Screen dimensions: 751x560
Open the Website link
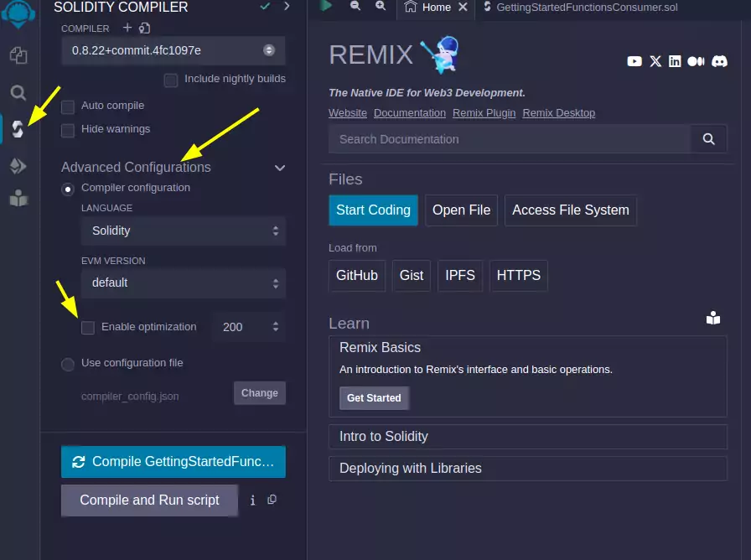pyautogui.click(x=348, y=113)
